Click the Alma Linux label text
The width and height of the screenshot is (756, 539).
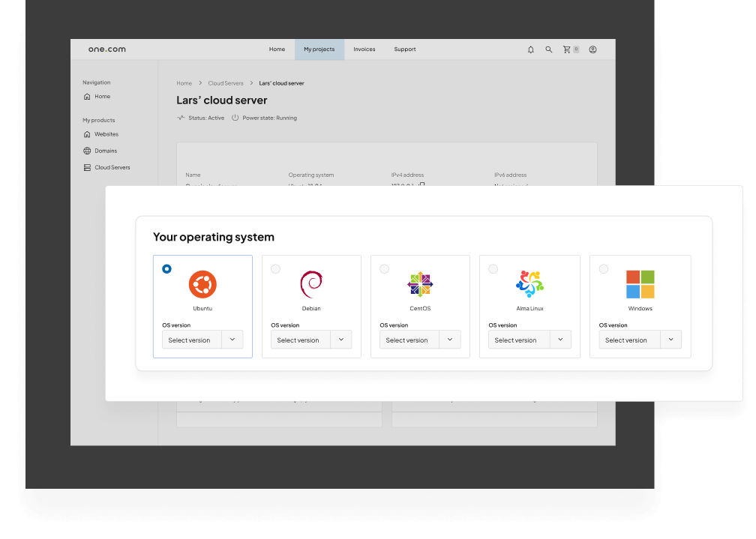[x=529, y=309]
